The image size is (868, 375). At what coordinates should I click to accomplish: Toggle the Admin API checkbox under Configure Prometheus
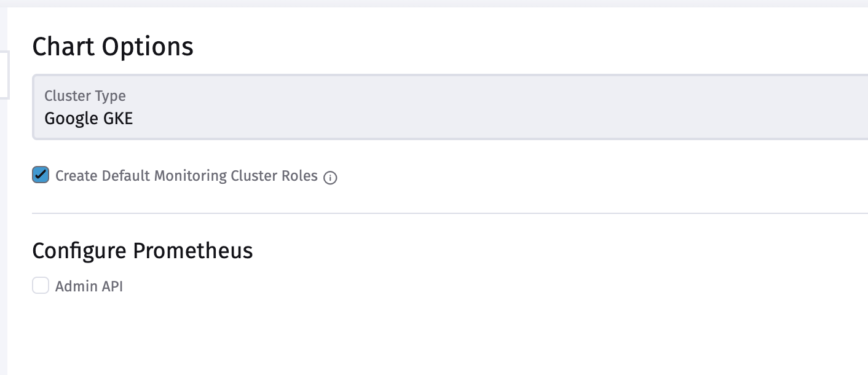[x=40, y=285]
